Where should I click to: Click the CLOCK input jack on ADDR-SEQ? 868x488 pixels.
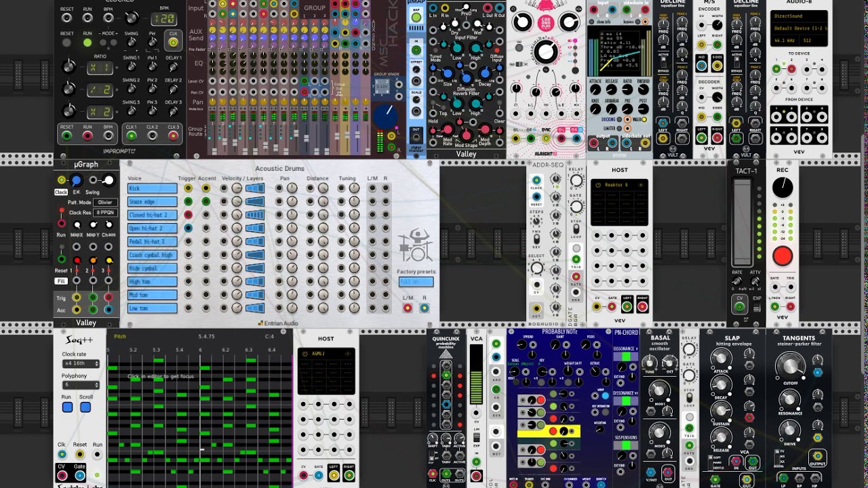click(x=536, y=179)
